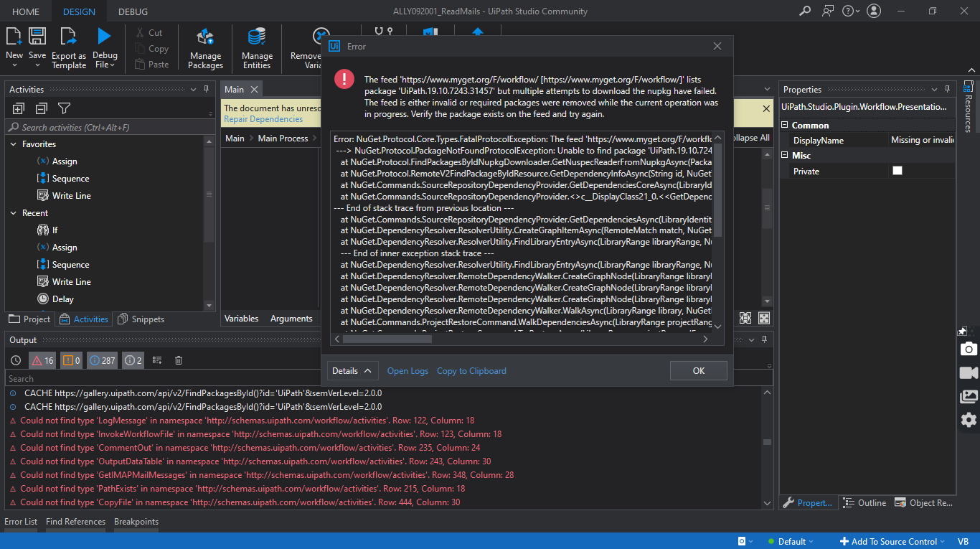980x549 pixels.
Task: Click OK in the Error dialog
Action: (699, 371)
